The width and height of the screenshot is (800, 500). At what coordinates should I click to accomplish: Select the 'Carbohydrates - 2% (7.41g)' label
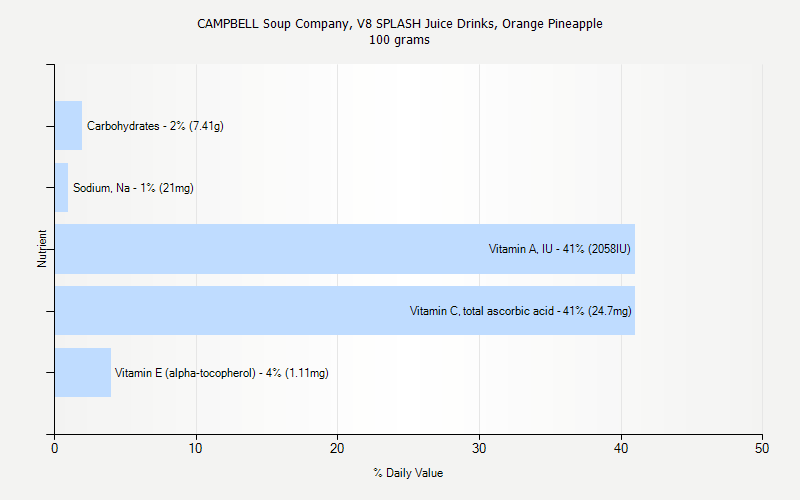[x=155, y=126]
